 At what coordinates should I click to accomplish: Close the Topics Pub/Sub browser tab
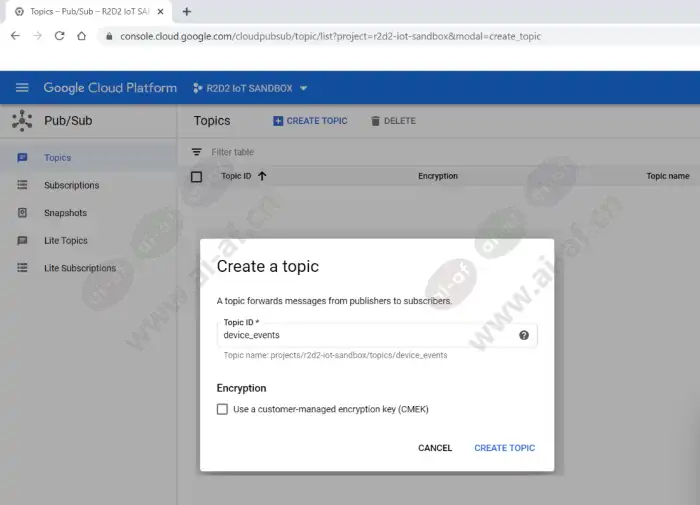click(x=160, y=12)
